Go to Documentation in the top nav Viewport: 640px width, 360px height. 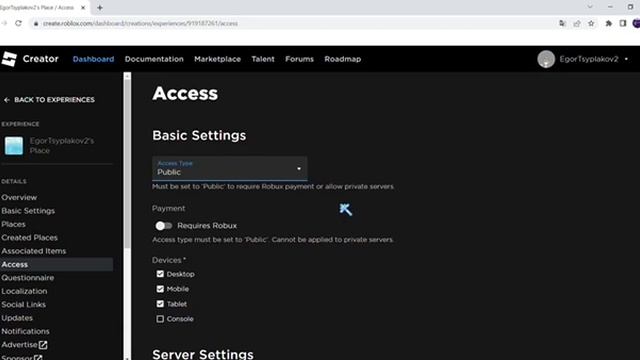point(154,59)
